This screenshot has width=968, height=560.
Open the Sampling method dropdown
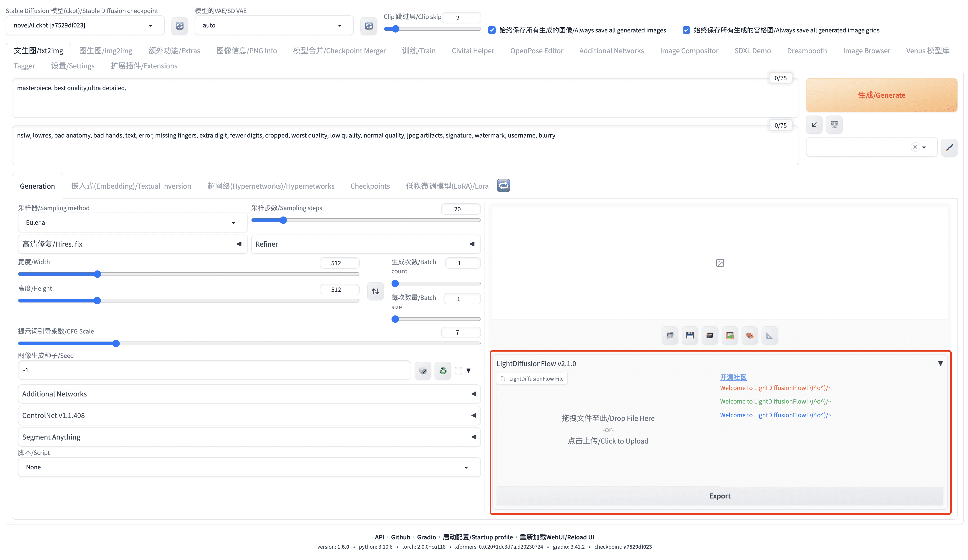coord(133,222)
